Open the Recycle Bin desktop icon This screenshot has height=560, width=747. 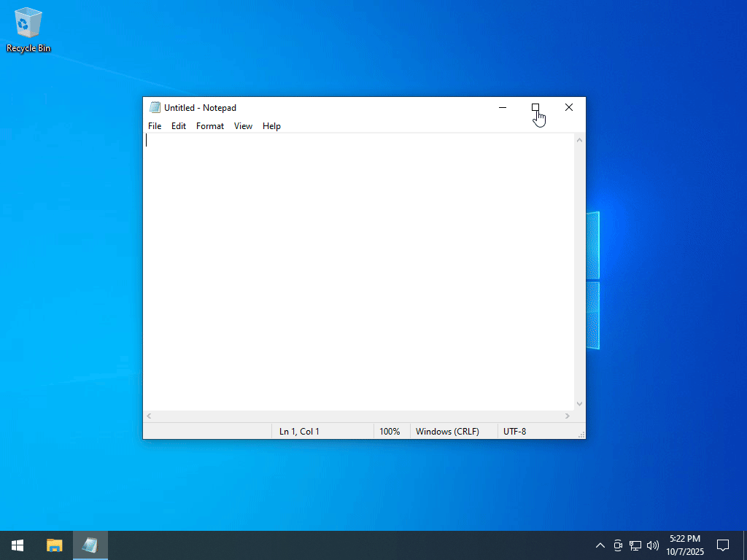tap(28, 31)
